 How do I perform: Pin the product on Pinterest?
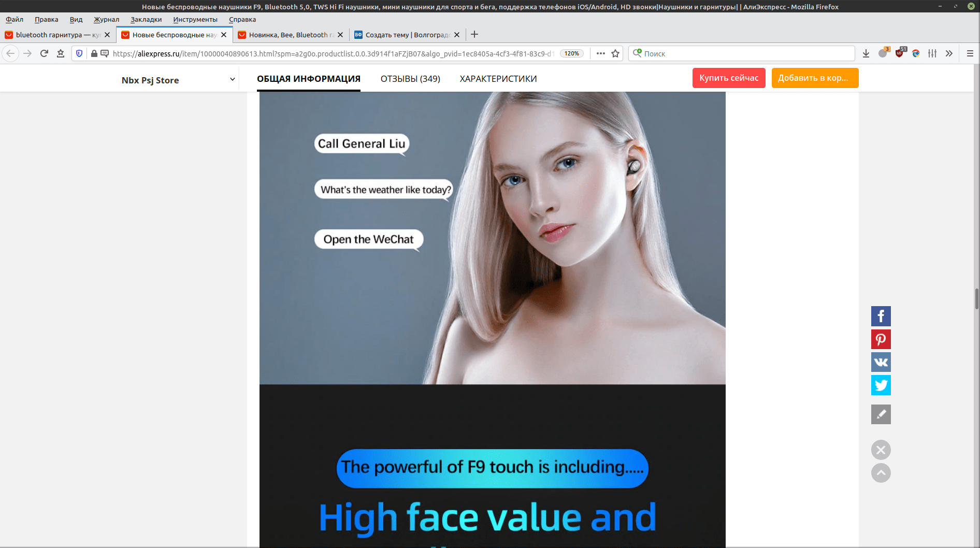click(x=881, y=339)
